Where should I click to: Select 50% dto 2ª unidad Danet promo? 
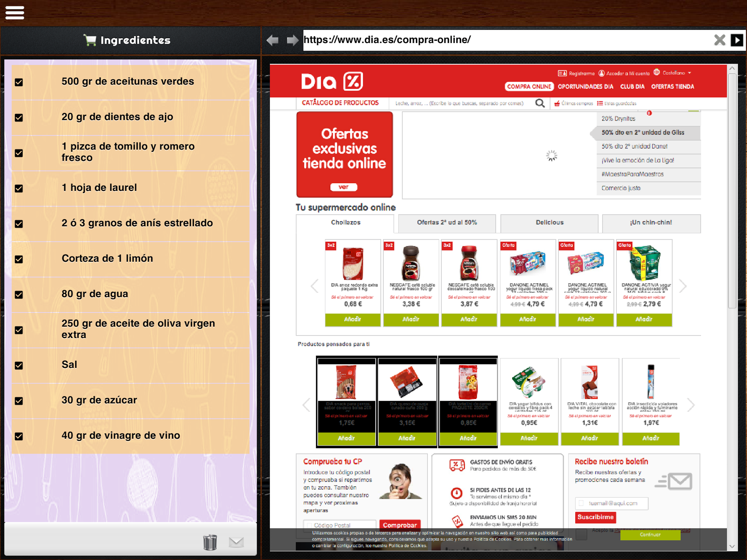click(x=648, y=146)
